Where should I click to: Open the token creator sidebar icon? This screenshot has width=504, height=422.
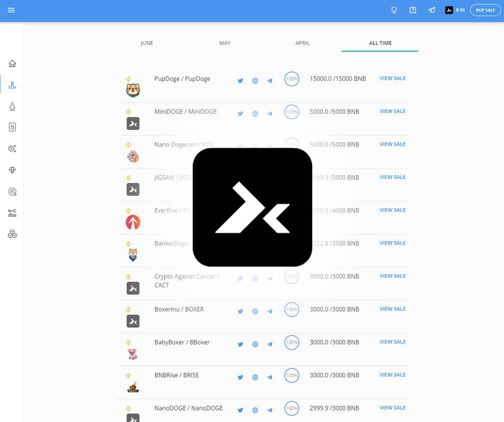tap(12, 149)
